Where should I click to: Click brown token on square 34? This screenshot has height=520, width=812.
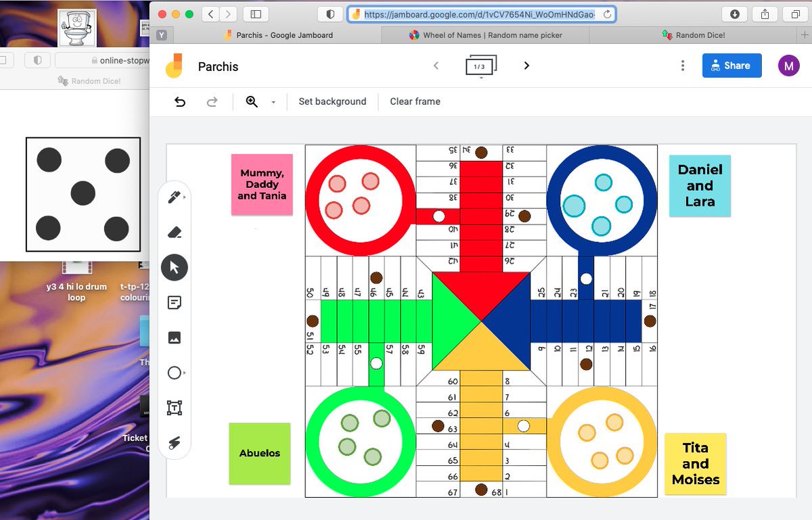481,153
